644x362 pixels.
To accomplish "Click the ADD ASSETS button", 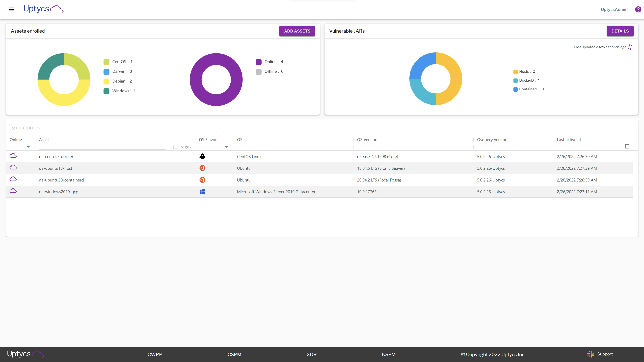I will coord(297,31).
